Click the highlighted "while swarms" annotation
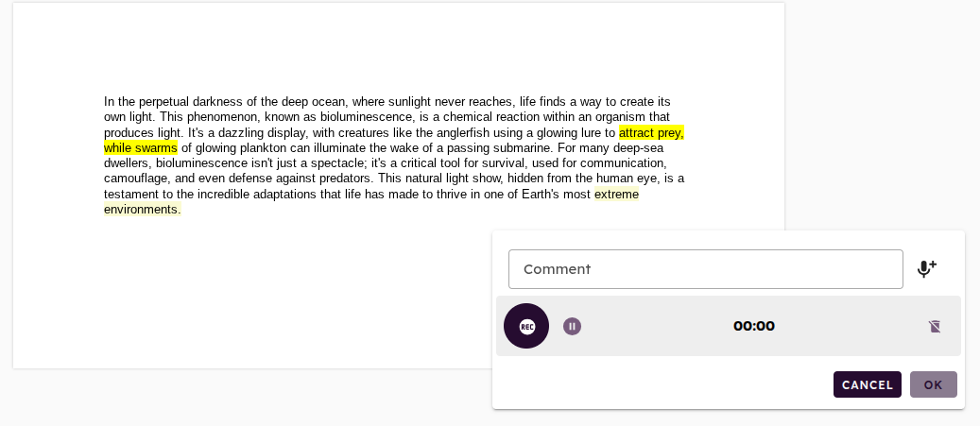The height and width of the screenshot is (426, 980). (x=141, y=148)
